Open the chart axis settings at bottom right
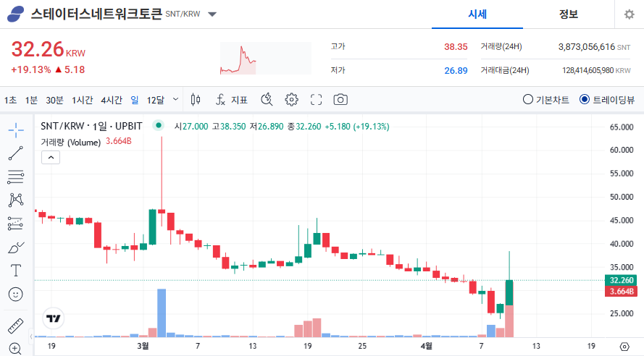This screenshot has height=356, width=644. 624,347
